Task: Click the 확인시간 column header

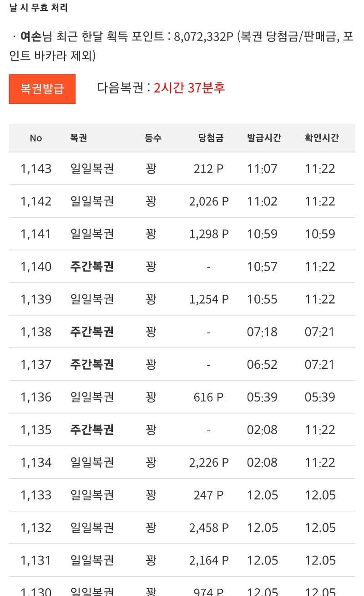Action: pyautogui.click(x=322, y=138)
